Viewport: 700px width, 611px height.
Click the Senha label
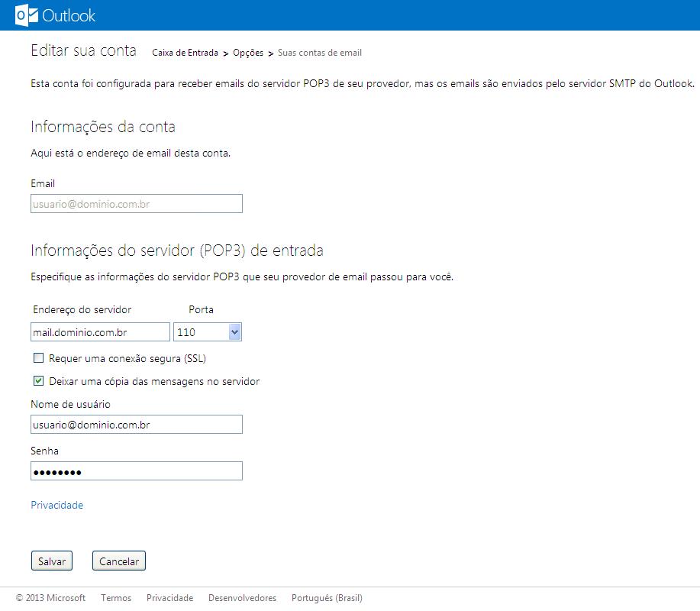tap(44, 451)
